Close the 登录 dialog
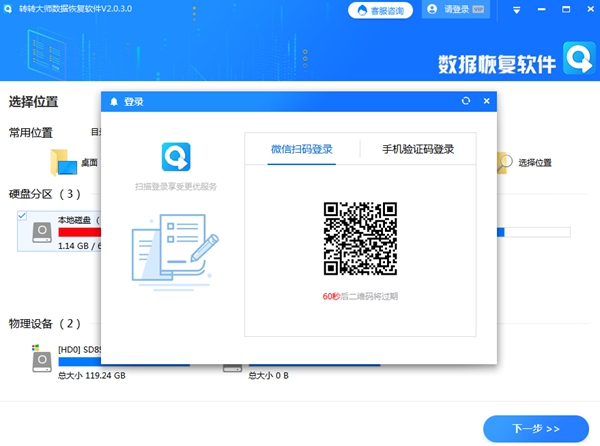The image size is (600, 446). click(x=486, y=101)
